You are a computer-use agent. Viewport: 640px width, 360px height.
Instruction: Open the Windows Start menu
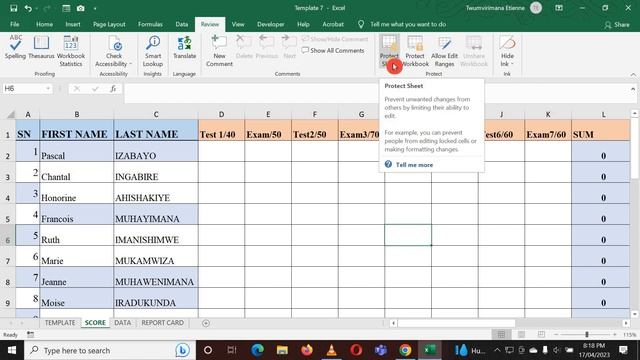[12, 350]
